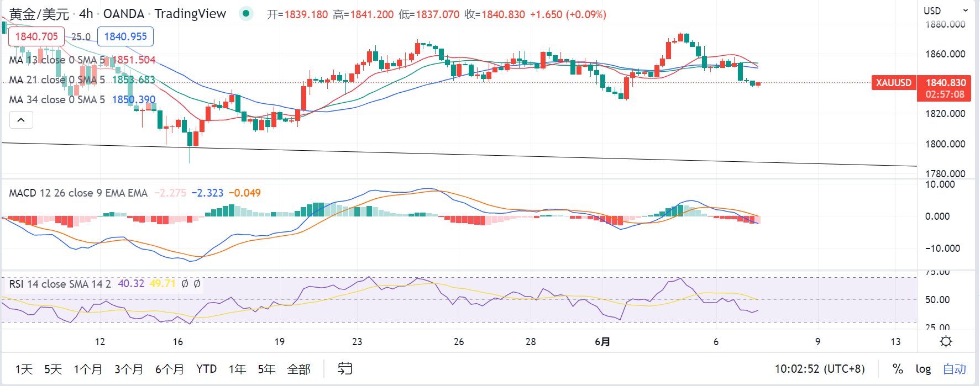Click the MACD value -2.323
980x386 pixels.
click(207, 193)
